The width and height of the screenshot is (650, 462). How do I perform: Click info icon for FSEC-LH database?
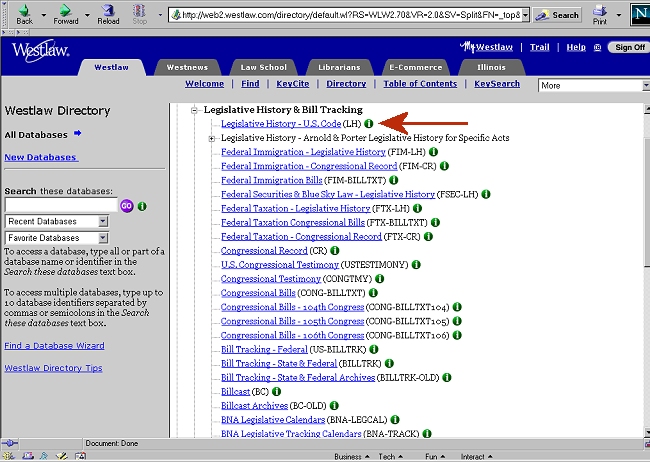point(486,194)
